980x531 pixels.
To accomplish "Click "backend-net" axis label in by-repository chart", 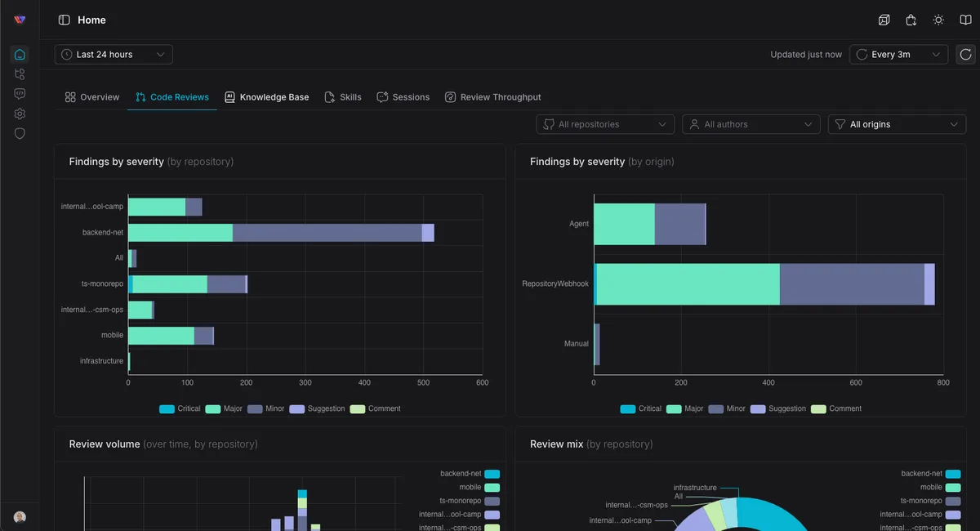I will click(103, 233).
